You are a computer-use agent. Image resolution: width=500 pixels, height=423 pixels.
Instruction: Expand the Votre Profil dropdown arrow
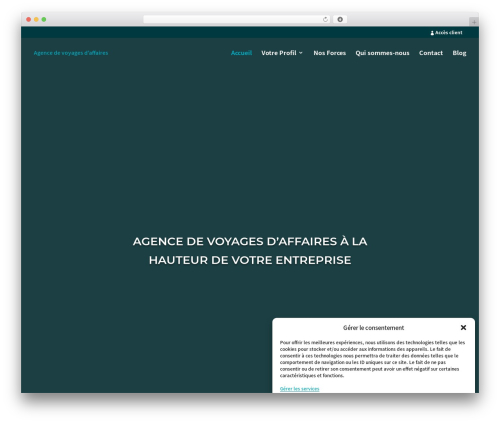point(301,53)
